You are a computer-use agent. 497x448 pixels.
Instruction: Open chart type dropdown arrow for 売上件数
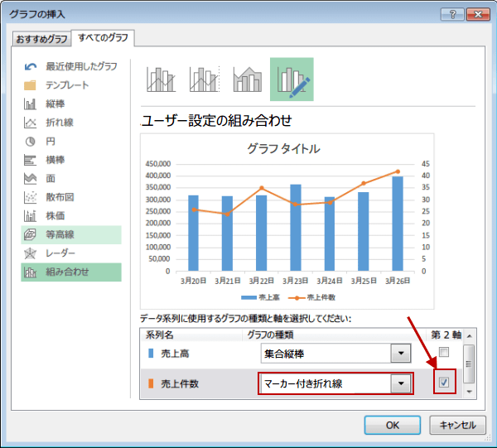coord(401,383)
